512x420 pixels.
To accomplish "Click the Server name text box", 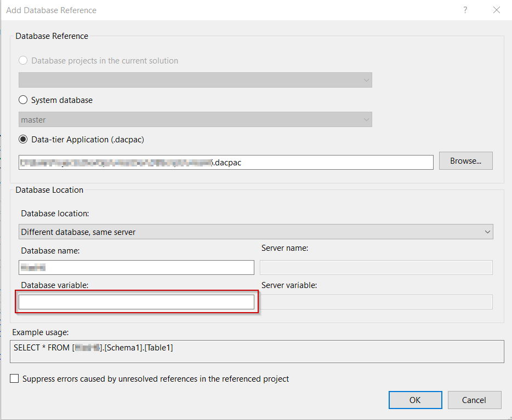I will click(376, 267).
